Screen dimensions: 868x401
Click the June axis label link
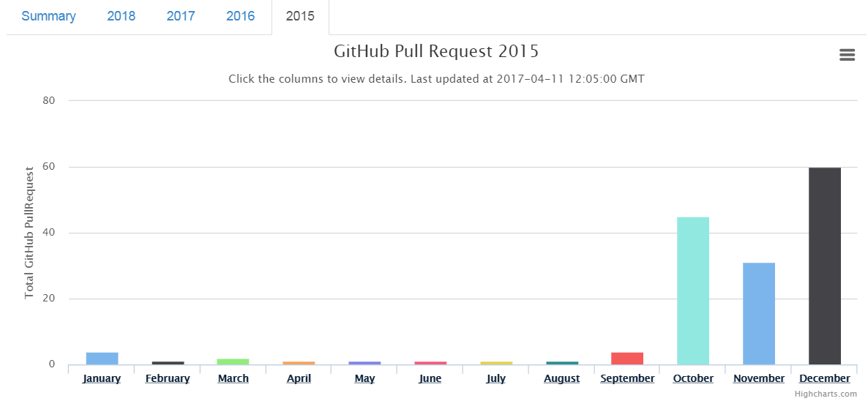pyautogui.click(x=430, y=379)
